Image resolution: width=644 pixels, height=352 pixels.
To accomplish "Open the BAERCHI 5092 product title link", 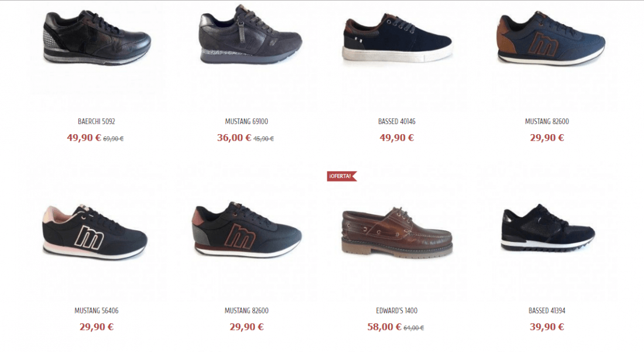I will pos(97,122).
